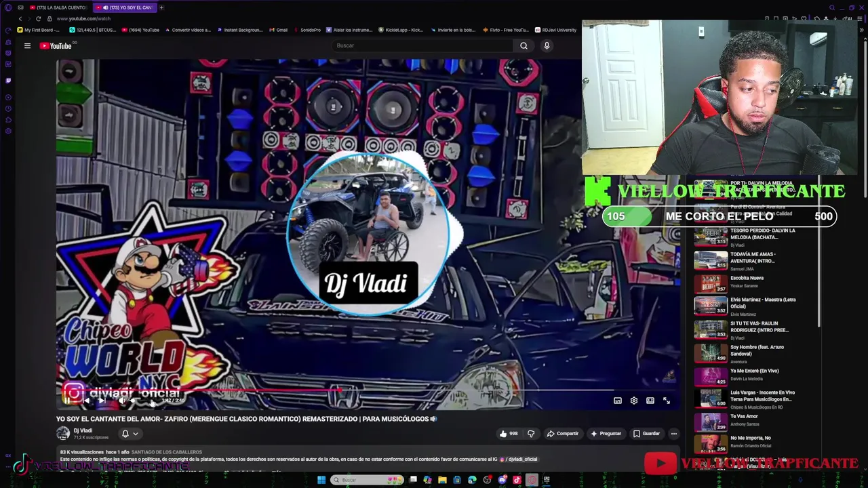
Task: Play TODAVÍA ME AMAS Aventura suggestion
Action: (x=745, y=260)
